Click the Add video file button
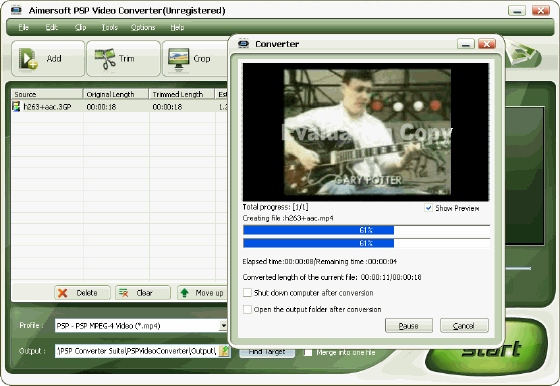The height and width of the screenshot is (386, 560). (48, 59)
